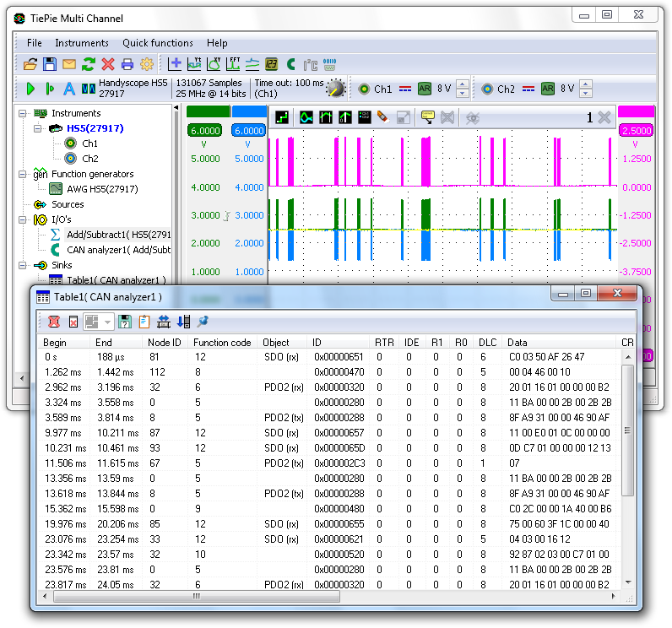
Task: Create a new XY graph
Action: point(214,64)
